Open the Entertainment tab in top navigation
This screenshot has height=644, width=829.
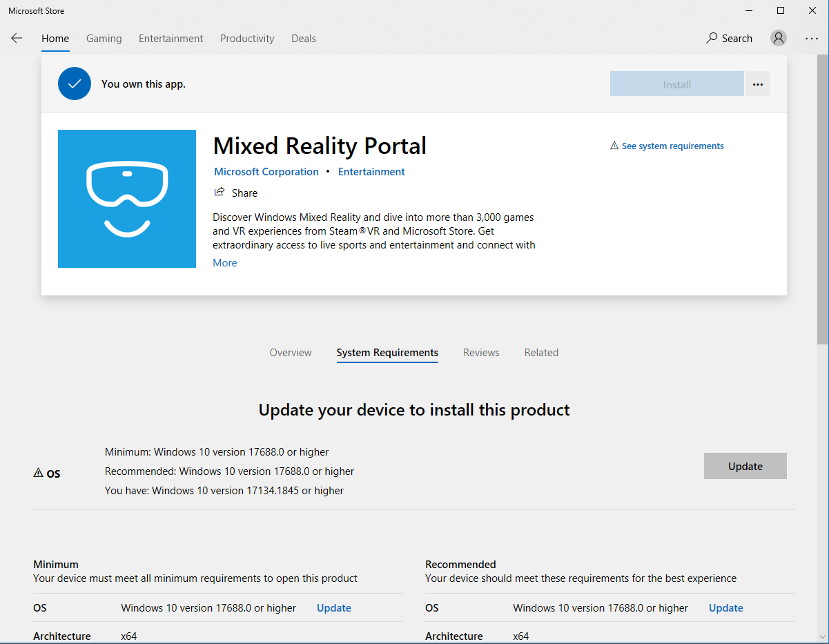click(x=171, y=39)
